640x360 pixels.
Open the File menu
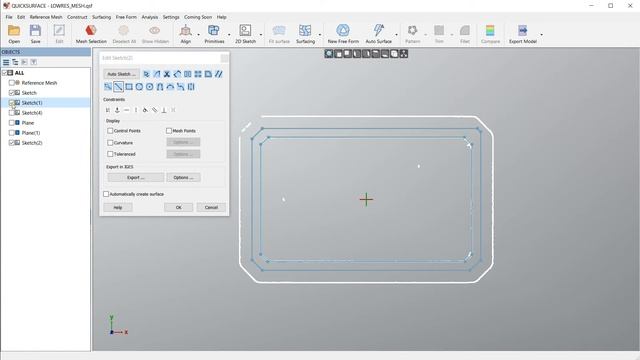pos(9,17)
